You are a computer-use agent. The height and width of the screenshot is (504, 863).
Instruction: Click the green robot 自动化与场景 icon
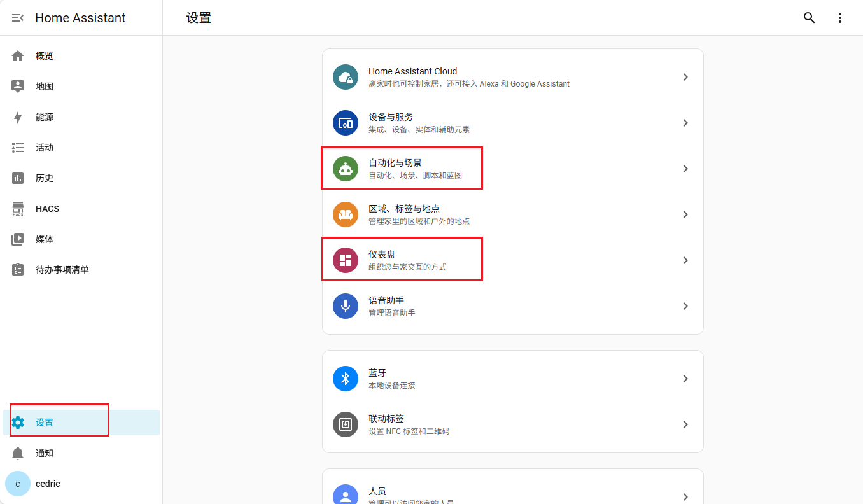346,169
